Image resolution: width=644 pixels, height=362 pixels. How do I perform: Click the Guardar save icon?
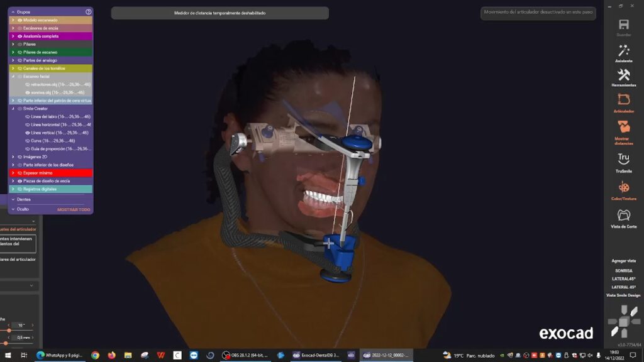(x=623, y=25)
